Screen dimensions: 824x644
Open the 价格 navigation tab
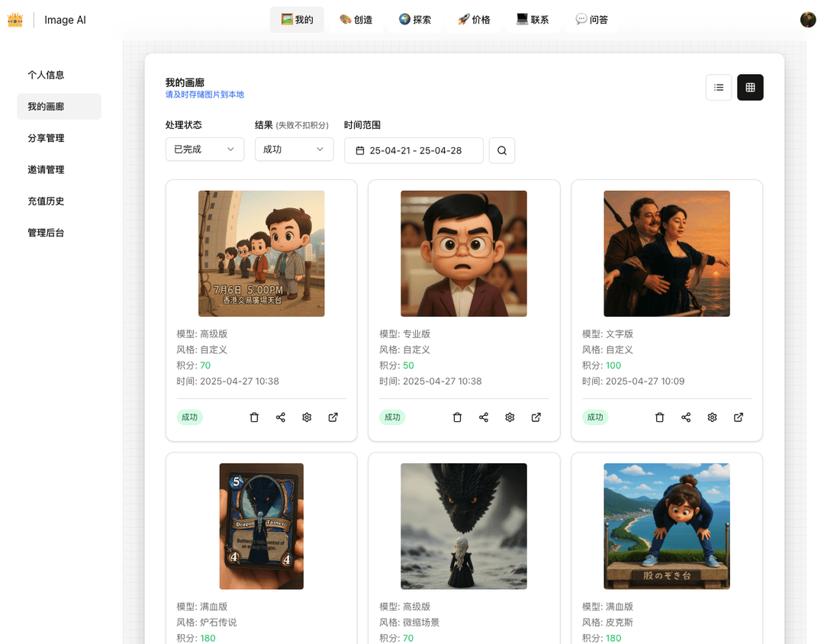click(474, 20)
